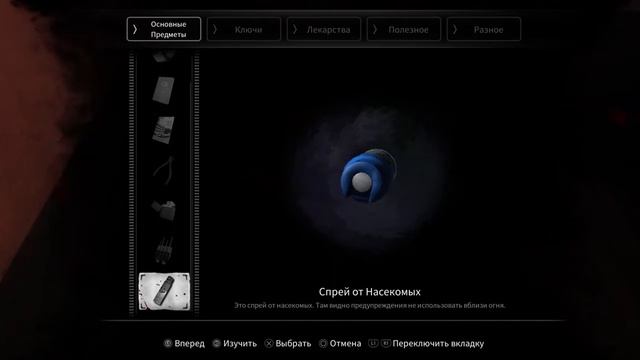
Task: Click the L1 bumper icon
Action: [x=373, y=343]
